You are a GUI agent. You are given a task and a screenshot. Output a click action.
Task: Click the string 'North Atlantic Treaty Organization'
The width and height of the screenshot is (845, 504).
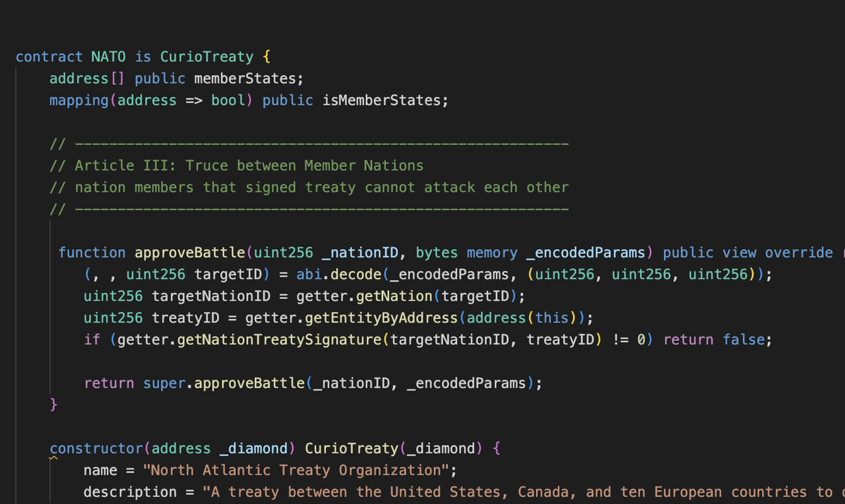tap(296, 470)
